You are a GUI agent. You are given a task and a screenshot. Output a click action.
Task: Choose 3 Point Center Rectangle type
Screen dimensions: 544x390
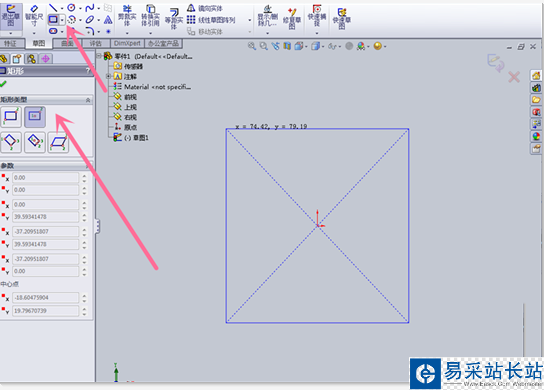pyautogui.click(x=35, y=142)
